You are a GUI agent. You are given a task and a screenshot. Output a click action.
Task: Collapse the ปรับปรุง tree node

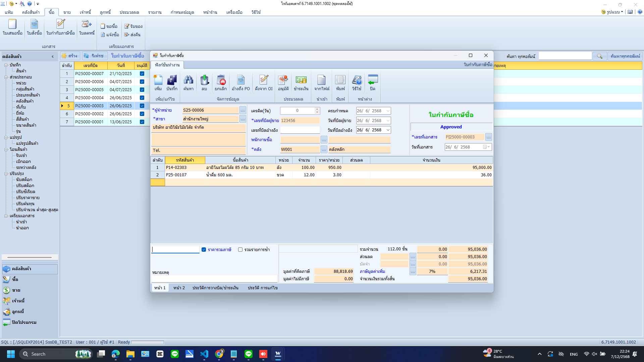pos(6,174)
